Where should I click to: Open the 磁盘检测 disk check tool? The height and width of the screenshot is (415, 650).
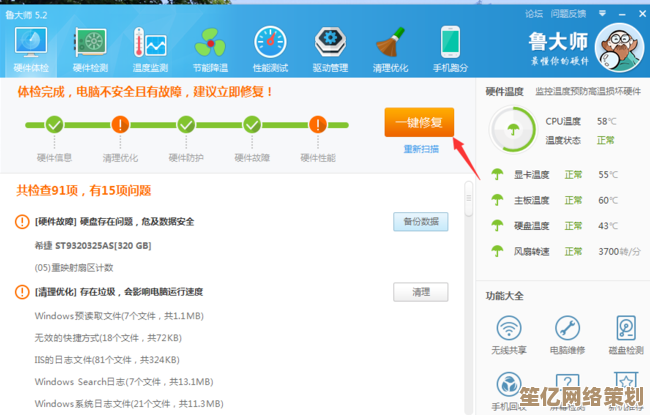pyautogui.click(x=624, y=333)
